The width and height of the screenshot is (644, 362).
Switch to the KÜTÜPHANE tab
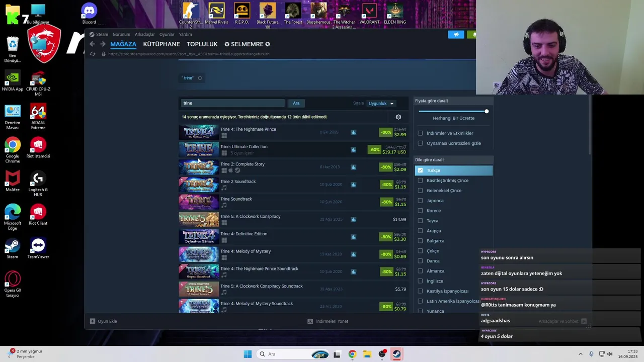pyautogui.click(x=162, y=44)
